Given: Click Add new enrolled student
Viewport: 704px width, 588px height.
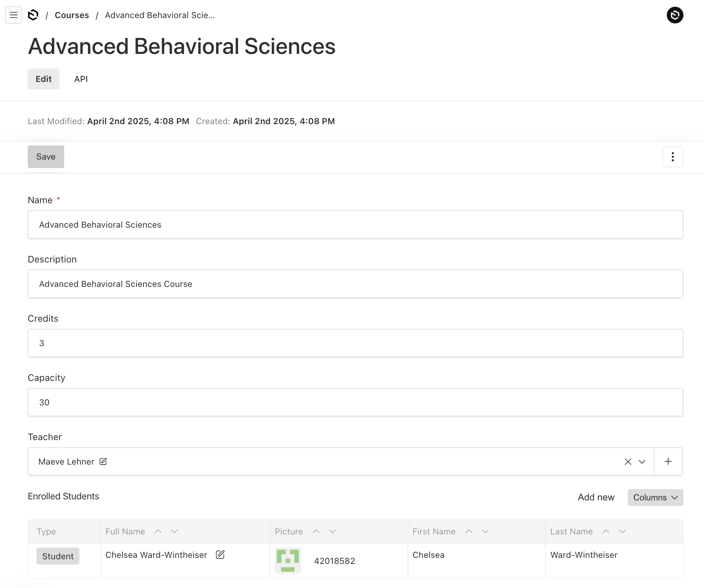Looking at the screenshot, I should click(x=596, y=498).
